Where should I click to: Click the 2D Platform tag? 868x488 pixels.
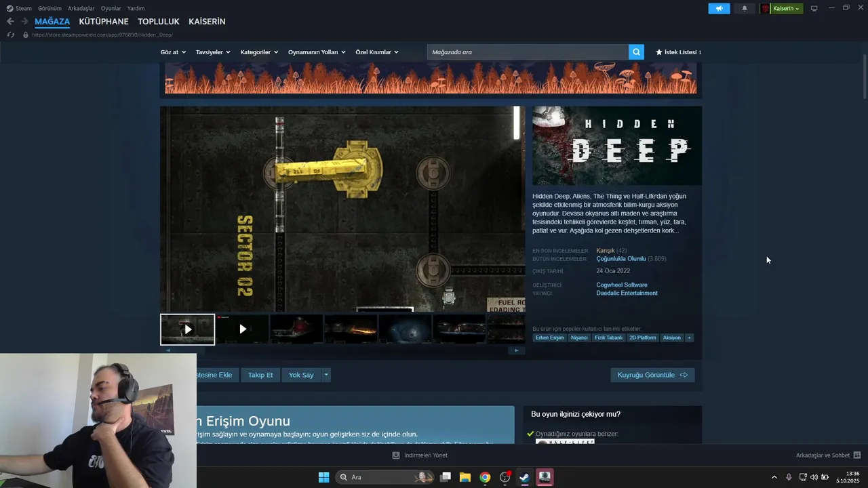coord(642,338)
